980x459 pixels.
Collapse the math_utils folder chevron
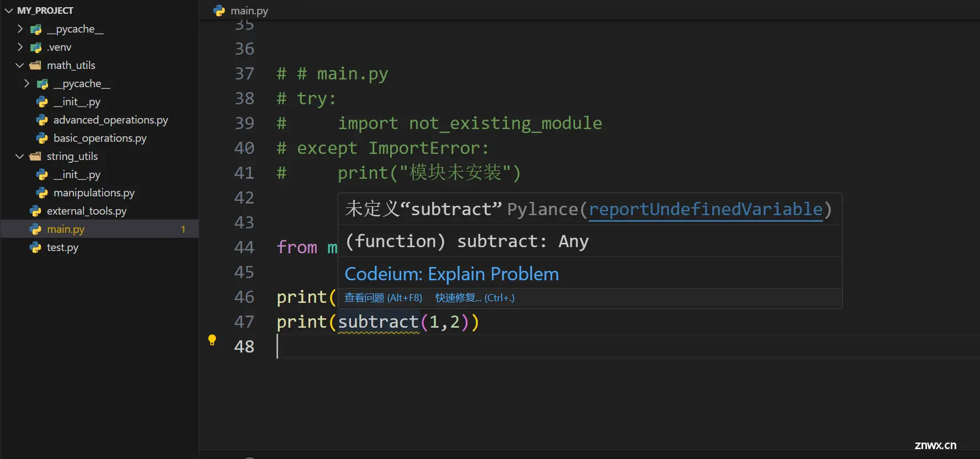20,65
